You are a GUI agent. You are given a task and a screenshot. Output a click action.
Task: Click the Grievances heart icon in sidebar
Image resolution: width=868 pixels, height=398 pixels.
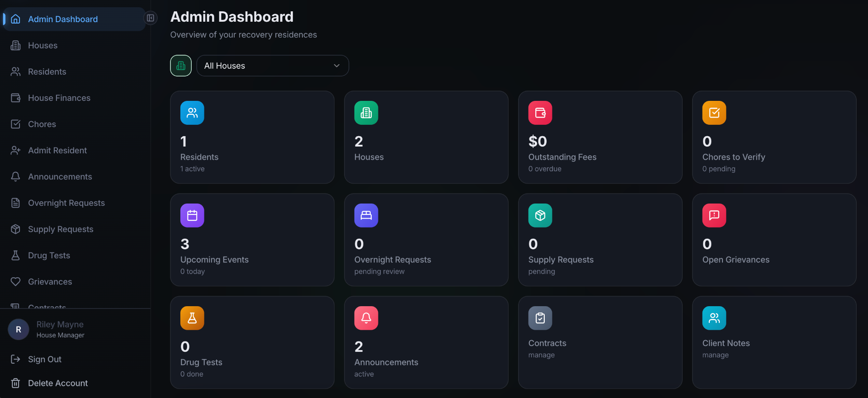click(15, 281)
